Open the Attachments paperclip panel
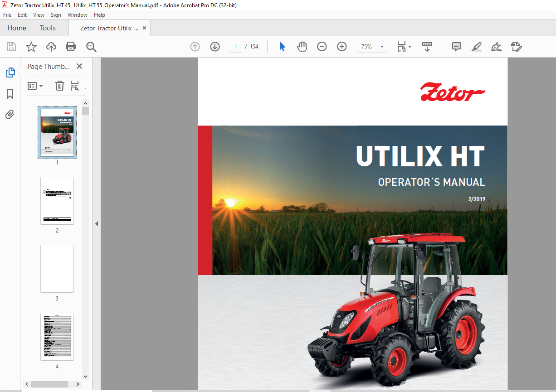The height and width of the screenshot is (392, 556). 10,115
